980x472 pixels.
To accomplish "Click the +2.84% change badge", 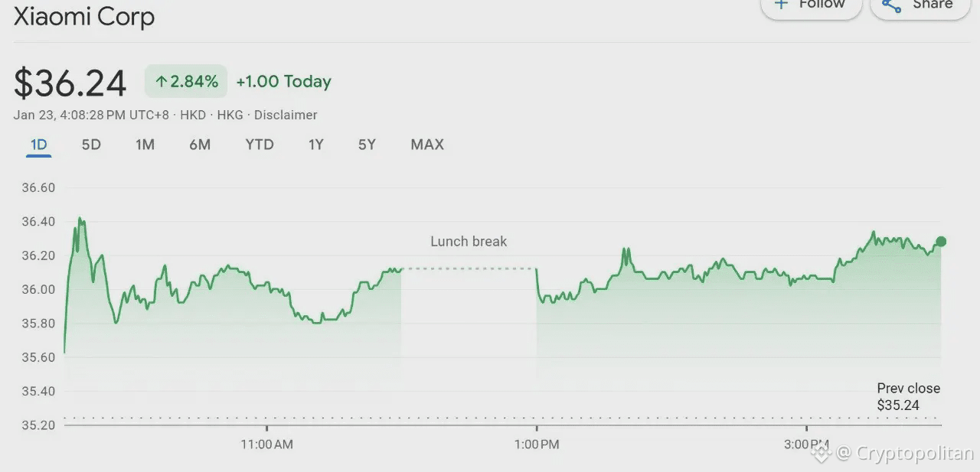I will (185, 81).
